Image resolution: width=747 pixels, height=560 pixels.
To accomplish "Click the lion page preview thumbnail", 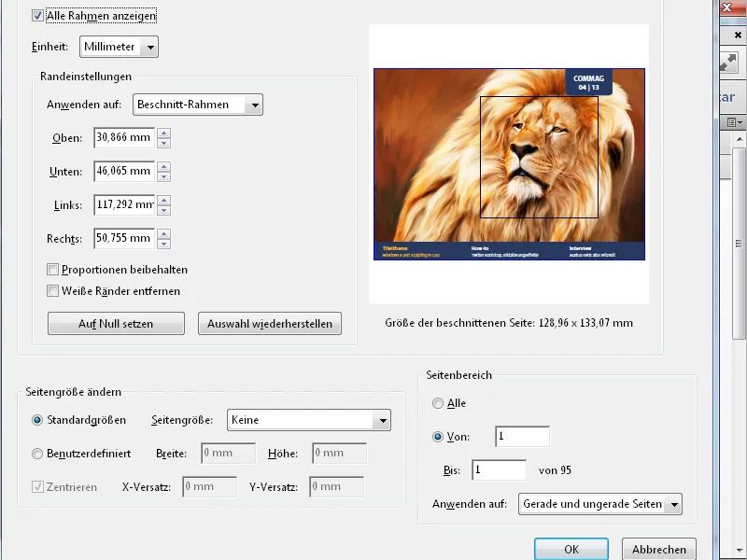I will point(509,164).
